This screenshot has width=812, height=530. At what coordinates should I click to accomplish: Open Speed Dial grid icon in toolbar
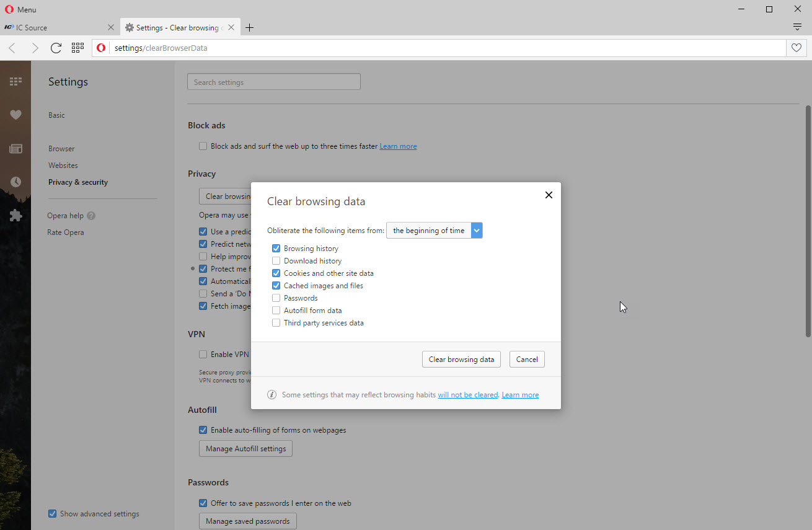77,48
